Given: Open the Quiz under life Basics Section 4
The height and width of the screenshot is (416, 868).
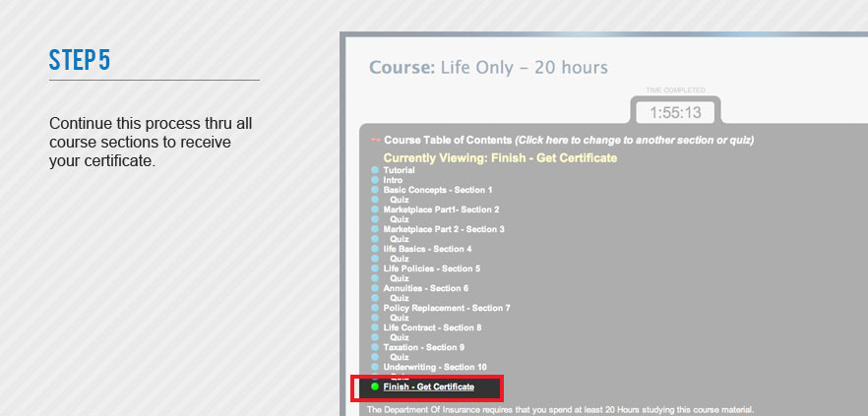Looking at the screenshot, I should [399, 259].
